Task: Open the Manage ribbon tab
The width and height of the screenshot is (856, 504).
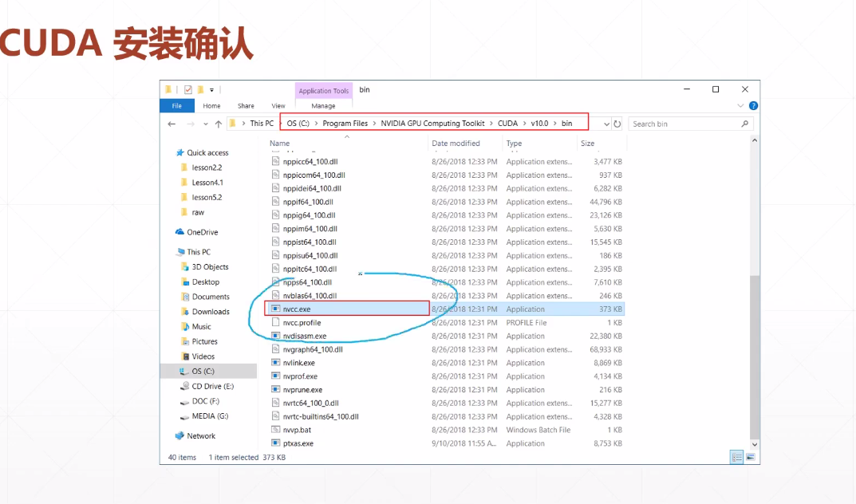Action: tap(323, 106)
